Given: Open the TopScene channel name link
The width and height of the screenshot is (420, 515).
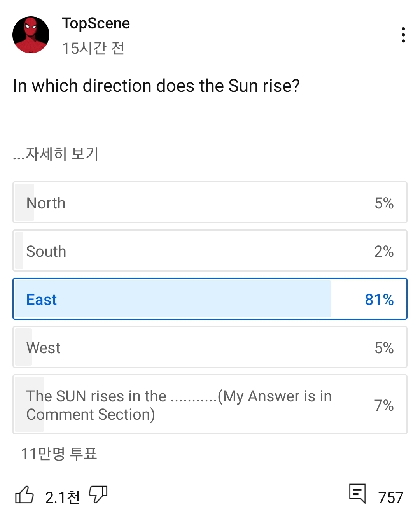Looking at the screenshot, I should point(96,23).
